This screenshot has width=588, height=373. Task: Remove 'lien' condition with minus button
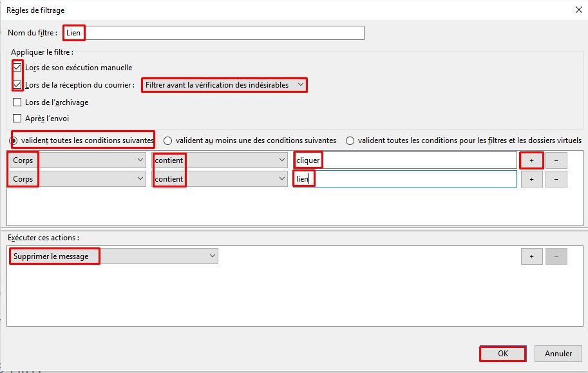click(556, 179)
